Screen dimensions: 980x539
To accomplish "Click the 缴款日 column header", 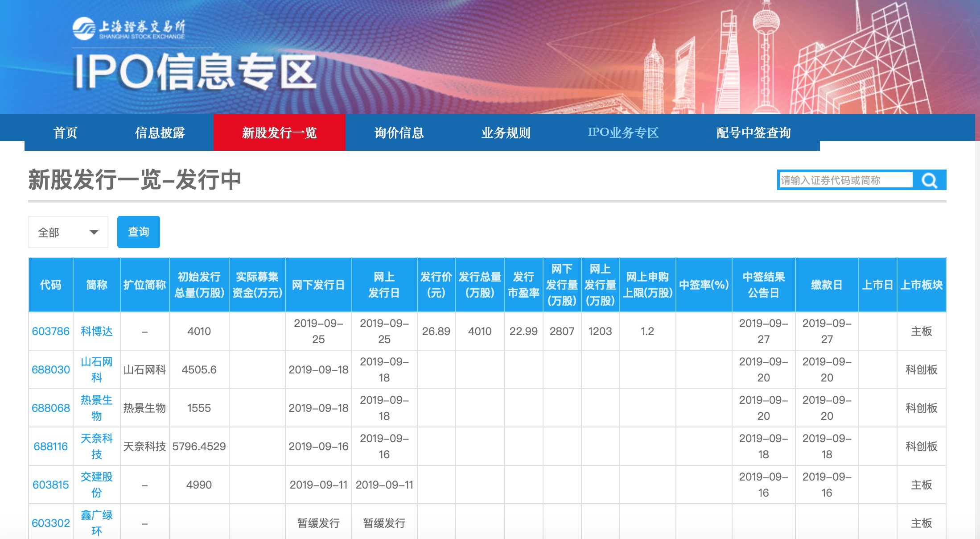I will (x=827, y=285).
